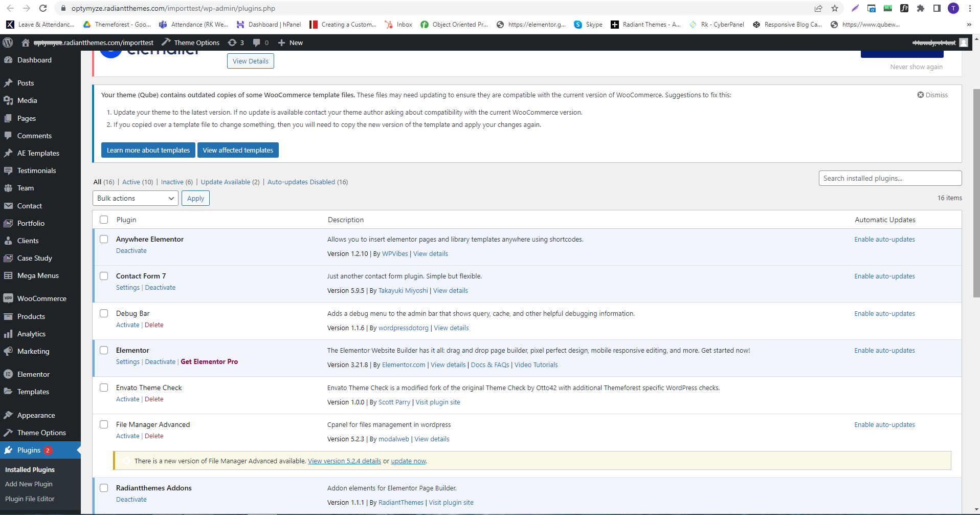This screenshot has height=515, width=980.
Task: Click the Contact envelope icon in sidebar
Action: pos(8,206)
